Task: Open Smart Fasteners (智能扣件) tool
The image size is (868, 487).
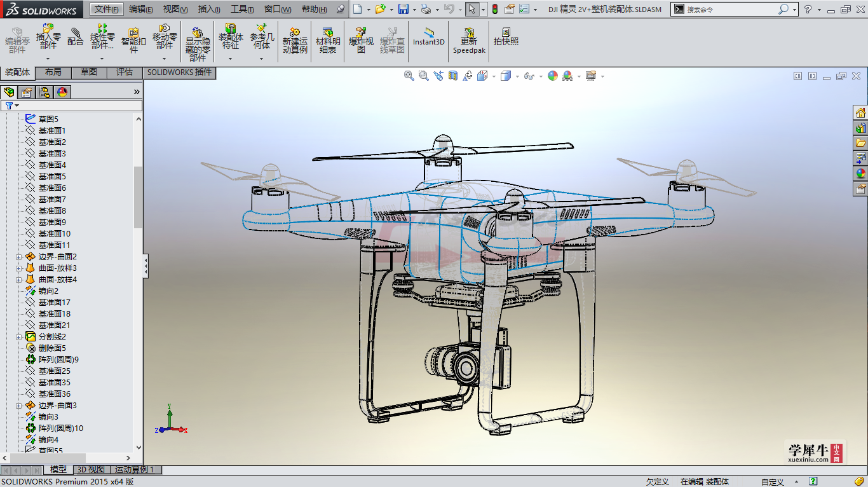Action: coord(133,39)
